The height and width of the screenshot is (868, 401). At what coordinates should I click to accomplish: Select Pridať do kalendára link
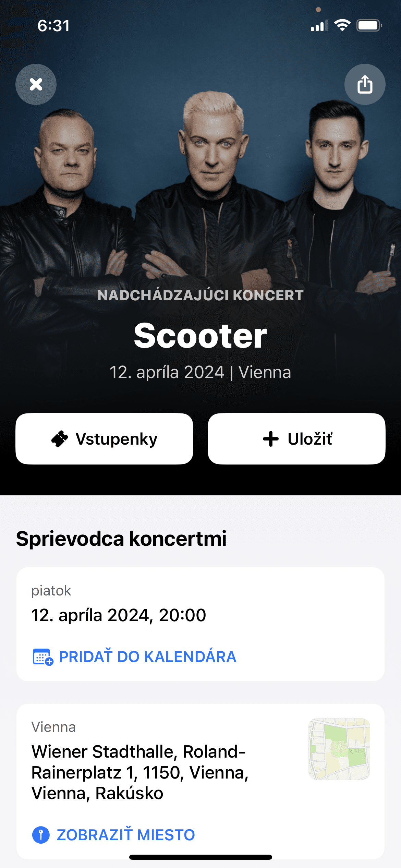[x=147, y=657]
